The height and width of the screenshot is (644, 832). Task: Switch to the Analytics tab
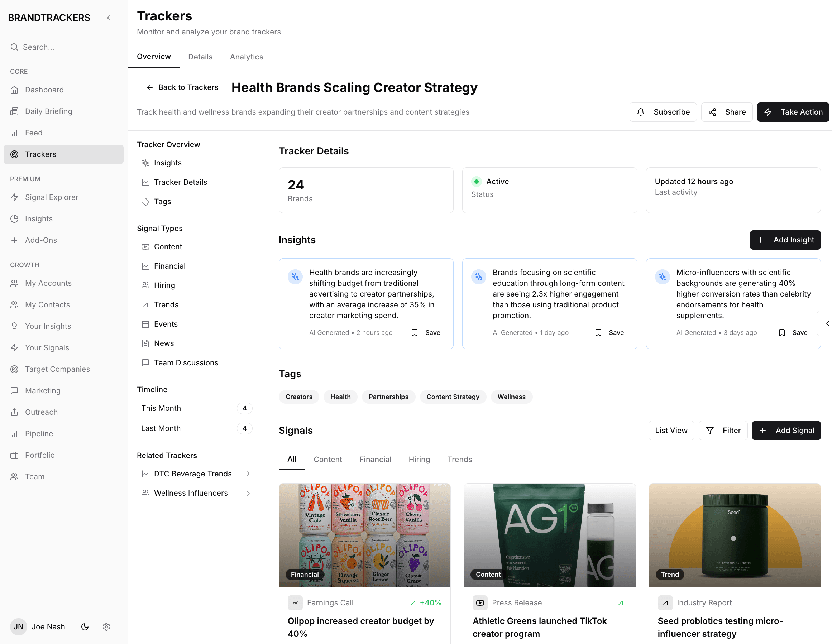pos(247,57)
